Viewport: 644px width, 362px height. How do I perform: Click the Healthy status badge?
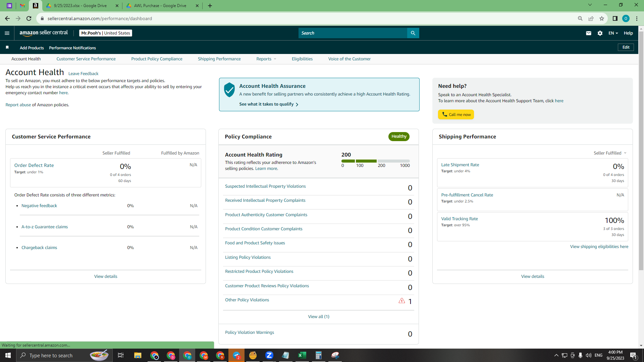pos(399,136)
